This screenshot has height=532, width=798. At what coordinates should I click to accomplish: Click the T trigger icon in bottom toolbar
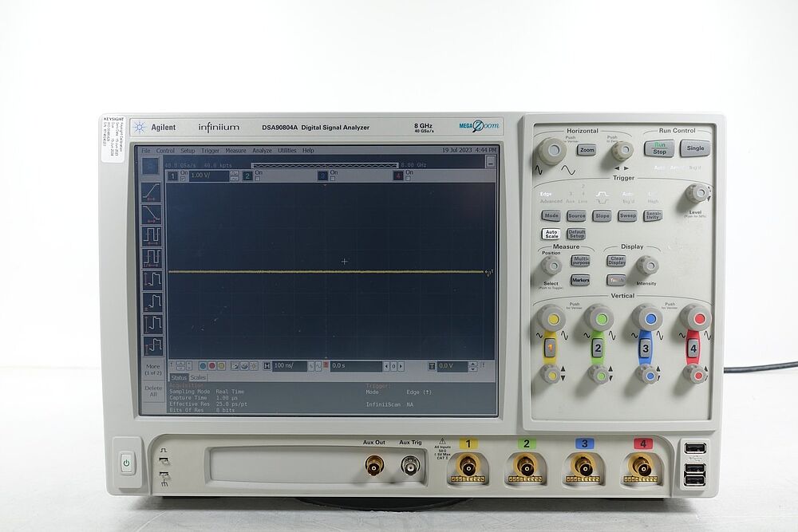(x=432, y=366)
